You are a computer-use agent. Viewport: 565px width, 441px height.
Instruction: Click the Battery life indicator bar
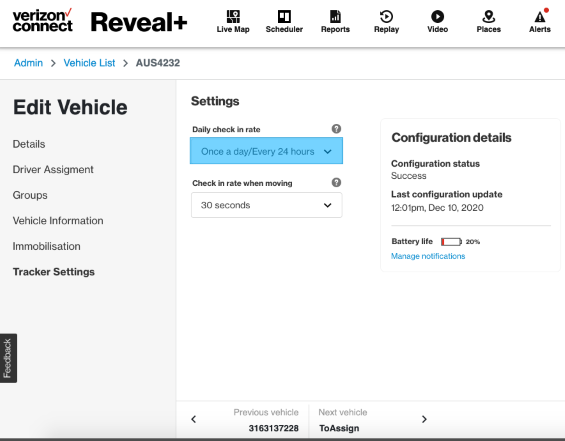[451, 242]
